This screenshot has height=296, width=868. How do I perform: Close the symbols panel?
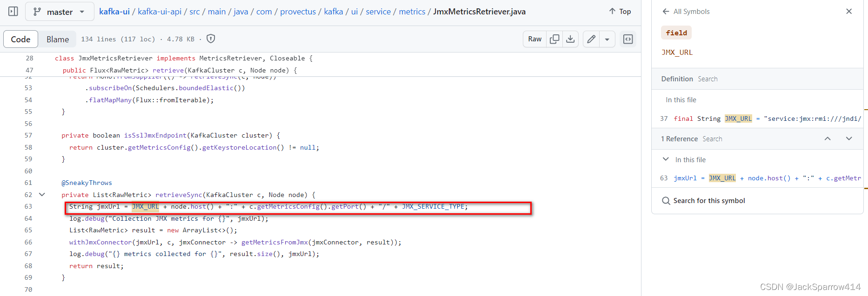849,12
